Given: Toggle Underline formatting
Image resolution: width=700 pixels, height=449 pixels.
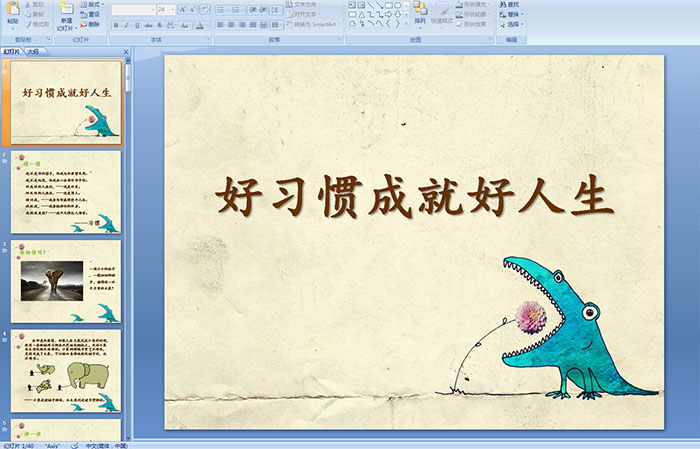Looking at the screenshot, I should click(137, 25).
